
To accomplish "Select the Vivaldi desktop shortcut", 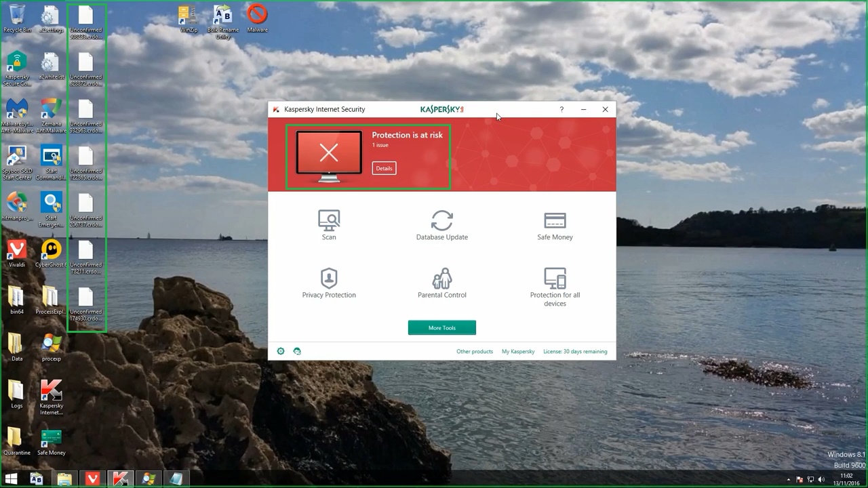I will tap(17, 253).
